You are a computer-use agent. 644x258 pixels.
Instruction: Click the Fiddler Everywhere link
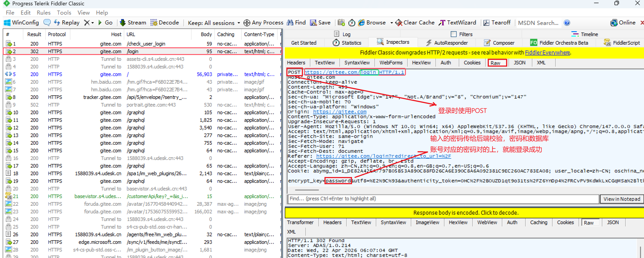point(547,52)
